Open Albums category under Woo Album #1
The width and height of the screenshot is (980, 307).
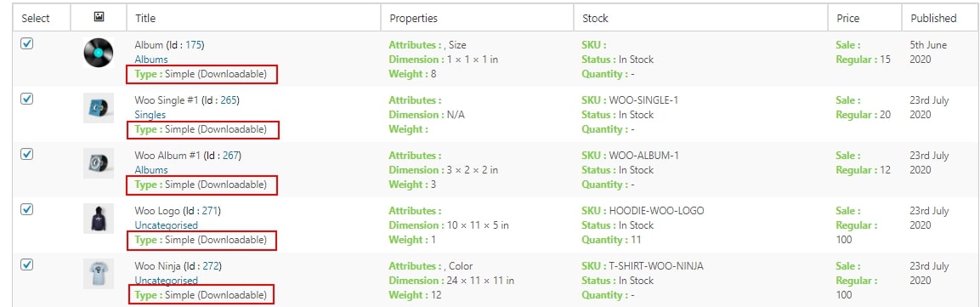pos(151,170)
